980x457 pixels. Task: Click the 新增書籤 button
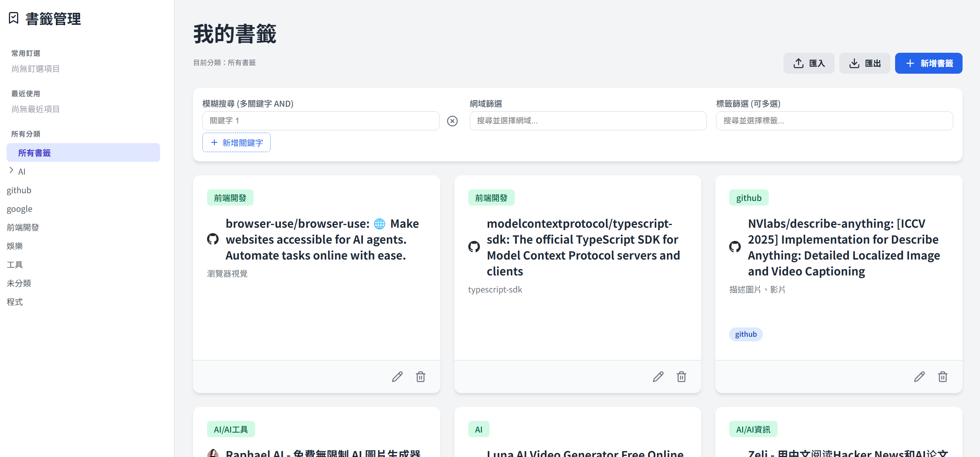(x=928, y=63)
